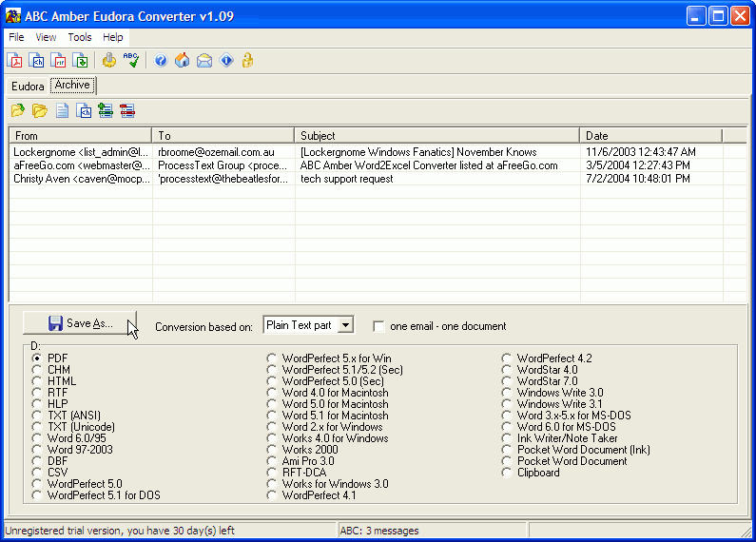
Task: Enable one email - one document checkbox
Action: click(x=379, y=326)
